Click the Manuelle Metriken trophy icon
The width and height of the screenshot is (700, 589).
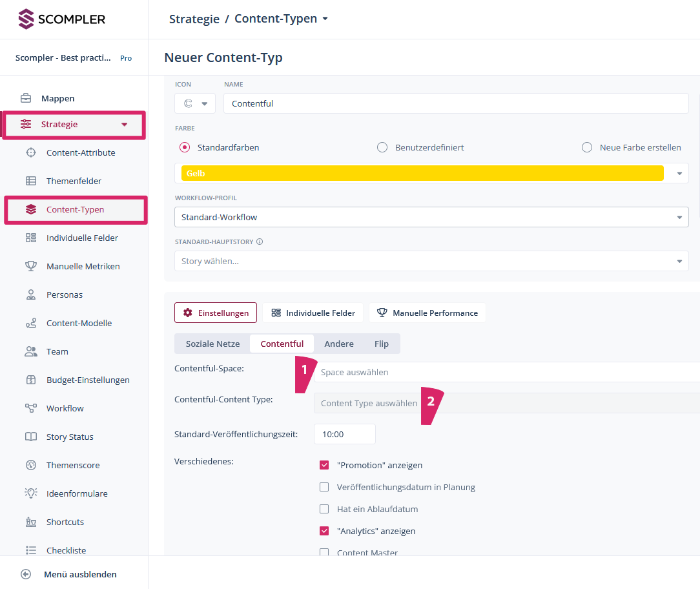point(31,267)
